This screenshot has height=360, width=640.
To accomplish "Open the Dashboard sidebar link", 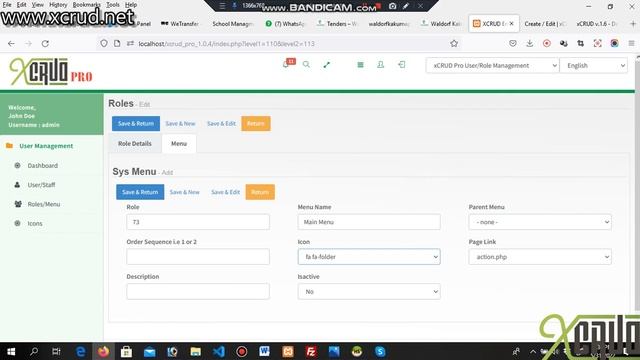I will point(42,165).
